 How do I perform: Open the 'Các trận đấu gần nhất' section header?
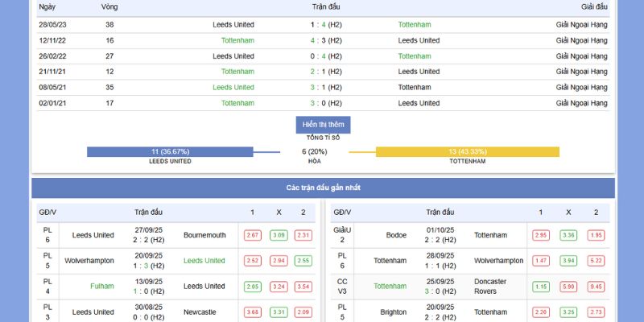[x=323, y=188]
